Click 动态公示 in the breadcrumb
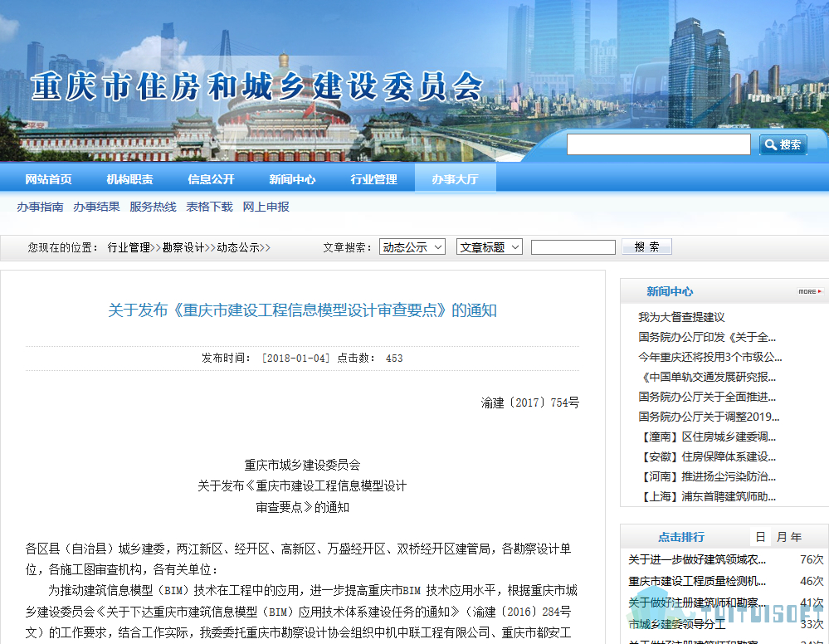829x644 pixels. (x=238, y=247)
